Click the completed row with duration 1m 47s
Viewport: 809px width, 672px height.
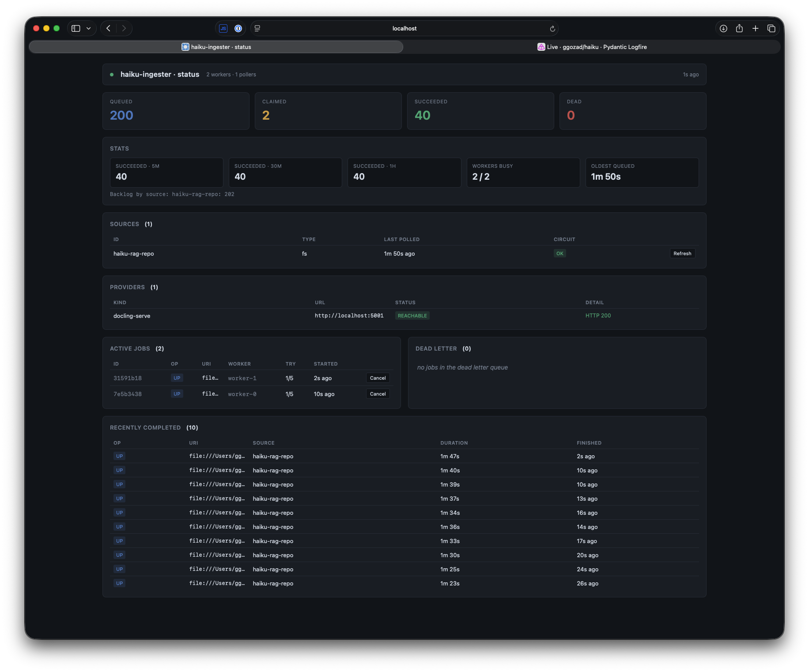click(x=404, y=456)
